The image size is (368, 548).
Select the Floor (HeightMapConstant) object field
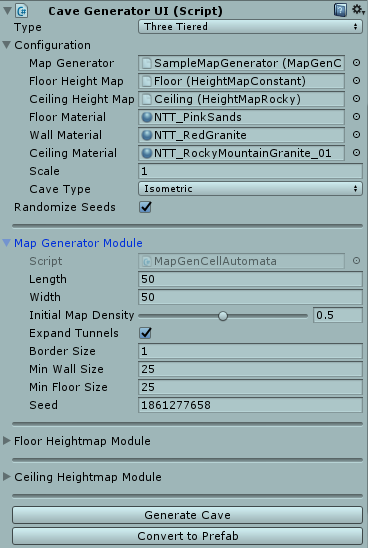point(241,81)
